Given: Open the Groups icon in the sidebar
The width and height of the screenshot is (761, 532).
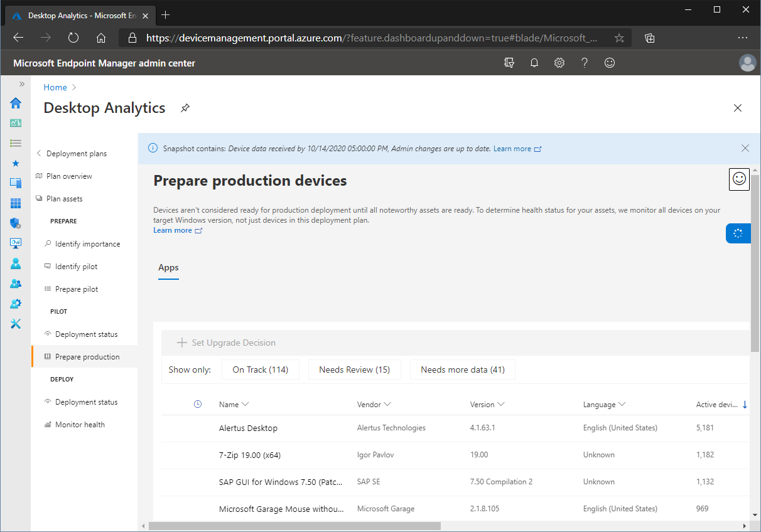Looking at the screenshot, I should [16, 284].
